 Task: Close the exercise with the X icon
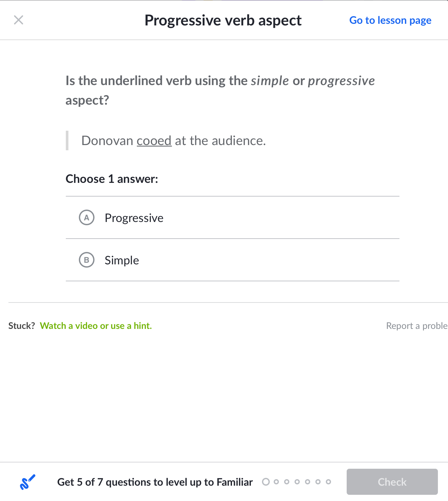pyautogui.click(x=19, y=20)
